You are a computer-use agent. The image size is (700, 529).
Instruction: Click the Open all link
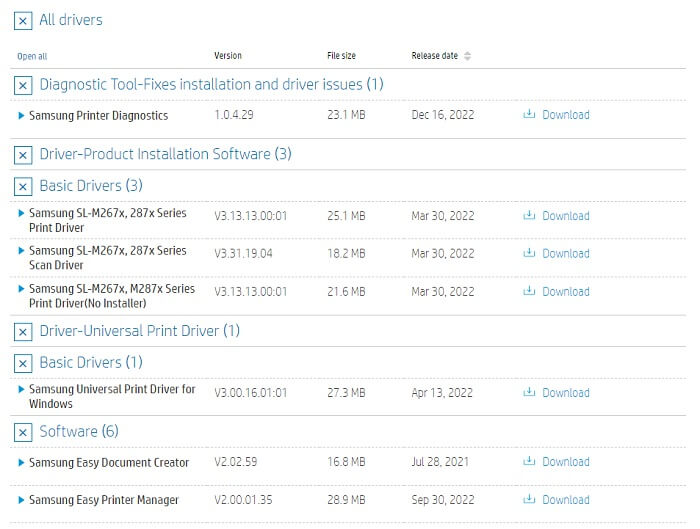32,56
